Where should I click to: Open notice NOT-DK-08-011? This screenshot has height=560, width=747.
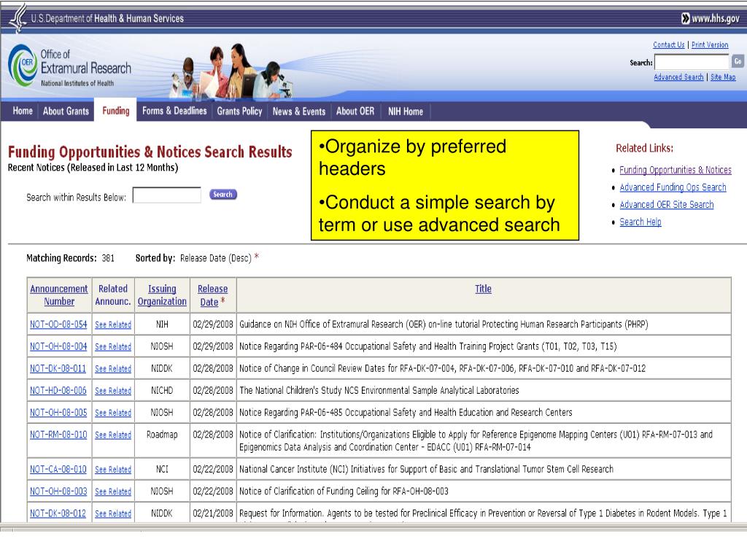pos(58,368)
